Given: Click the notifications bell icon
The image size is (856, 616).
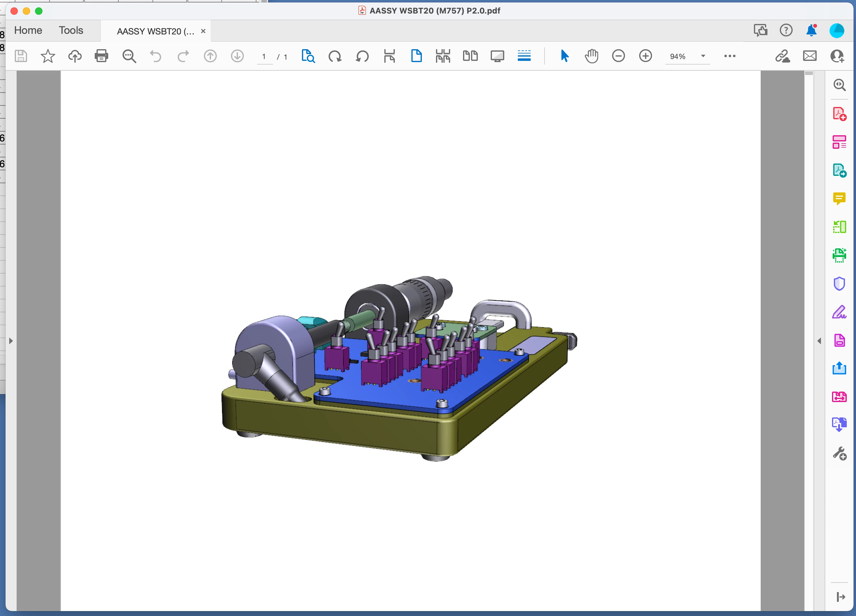Looking at the screenshot, I should tap(811, 30).
